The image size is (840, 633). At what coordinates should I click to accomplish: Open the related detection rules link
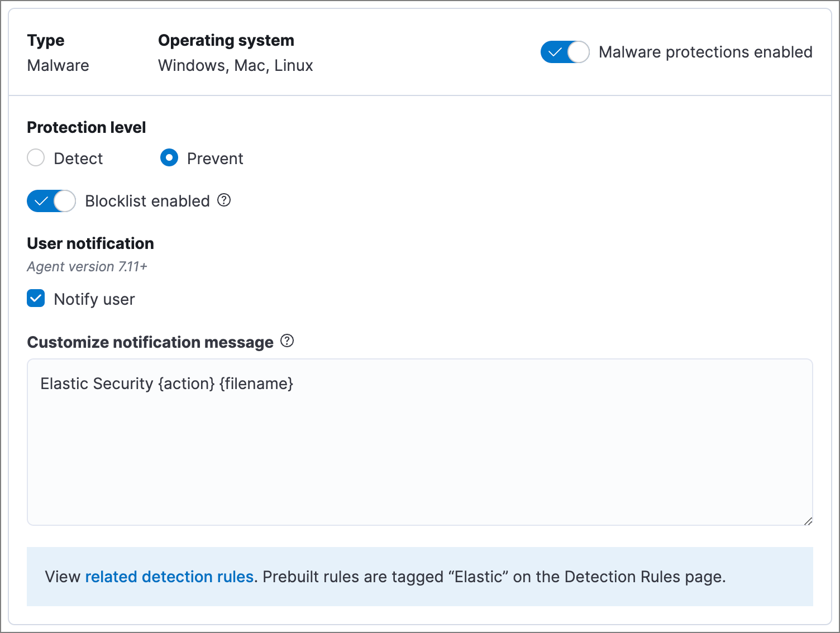tap(169, 577)
